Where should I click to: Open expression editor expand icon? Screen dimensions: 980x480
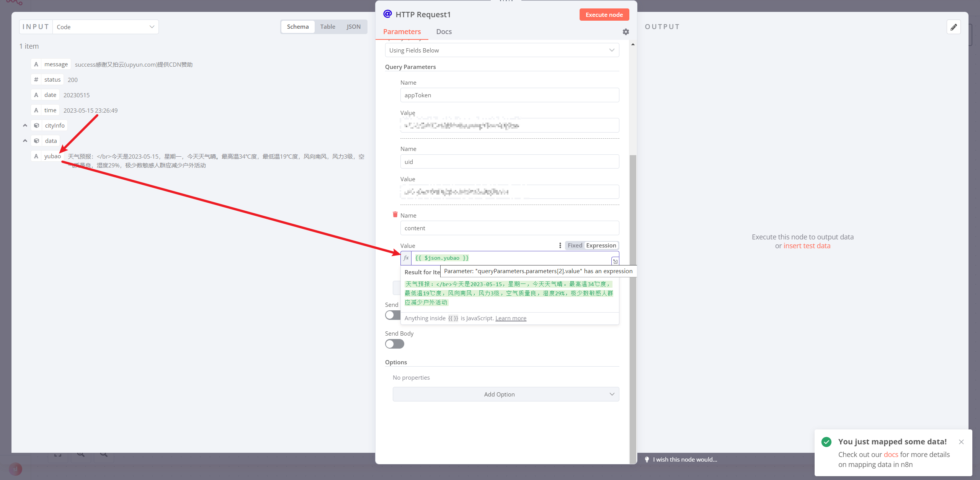pos(615,261)
